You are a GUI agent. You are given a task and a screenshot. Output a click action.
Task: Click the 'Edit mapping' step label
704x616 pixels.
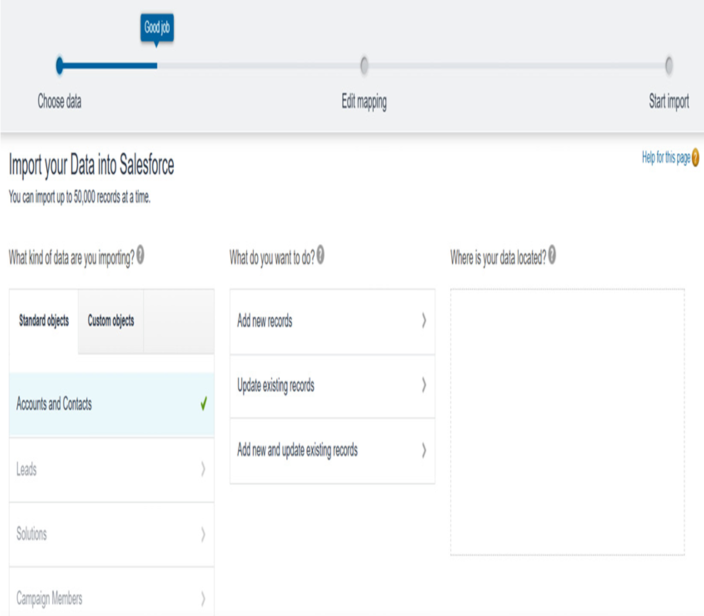[x=364, y=102]
